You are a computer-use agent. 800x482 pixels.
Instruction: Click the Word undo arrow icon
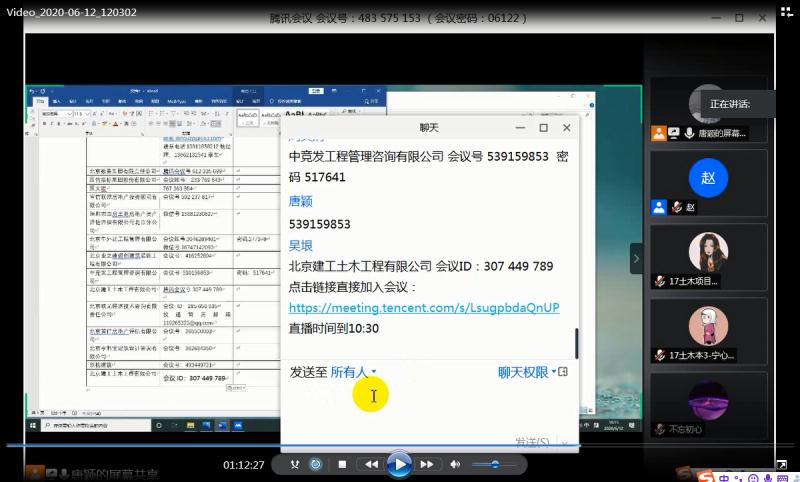pos(32,91)
